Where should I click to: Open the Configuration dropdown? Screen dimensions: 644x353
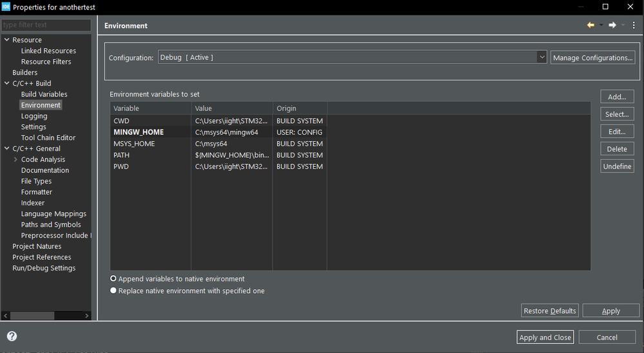click(542, 57)
